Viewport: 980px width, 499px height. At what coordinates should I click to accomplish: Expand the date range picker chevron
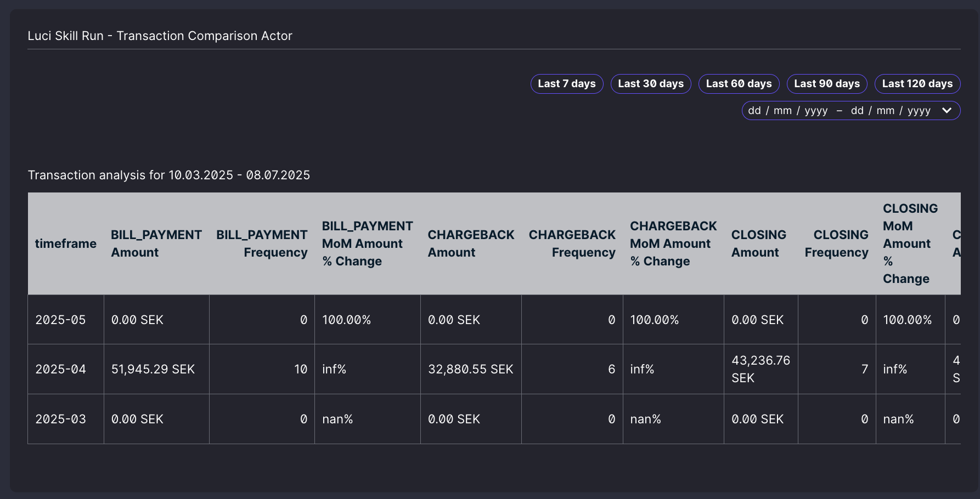click(947, 110)
